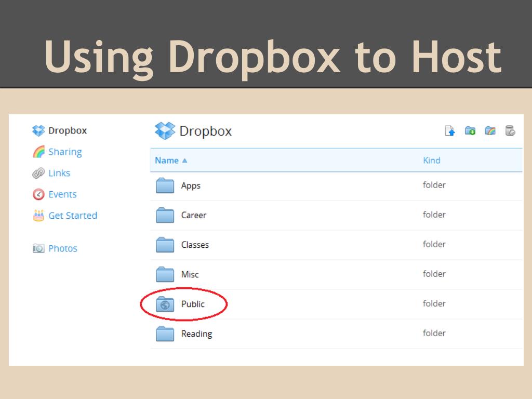Open the Get Started sidebar link
The height and width of the screenshot is (399, 532).
73,216
